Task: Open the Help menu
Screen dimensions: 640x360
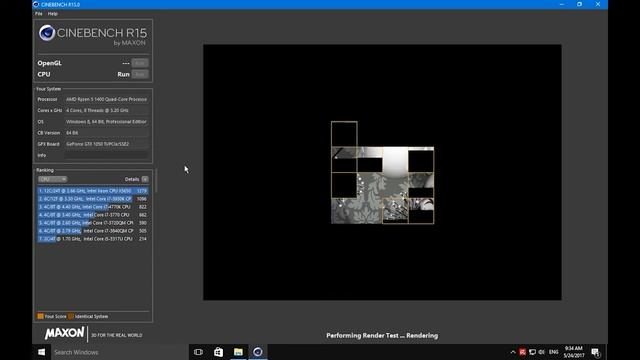Action: 53,13
